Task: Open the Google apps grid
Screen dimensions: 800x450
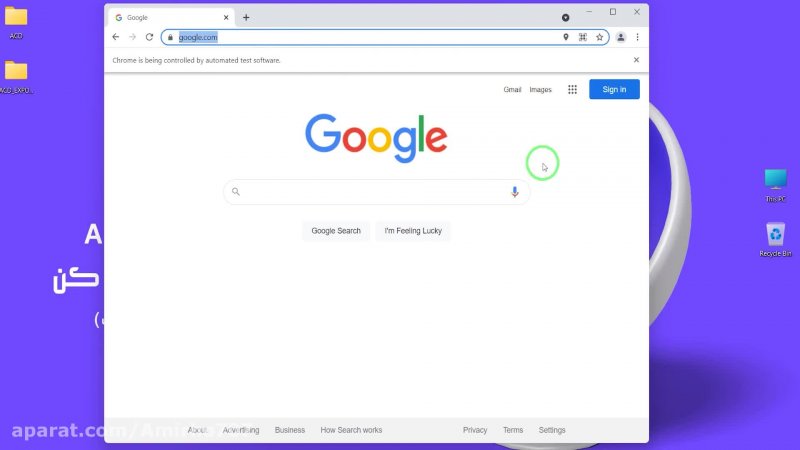Action: click(572, 89)
